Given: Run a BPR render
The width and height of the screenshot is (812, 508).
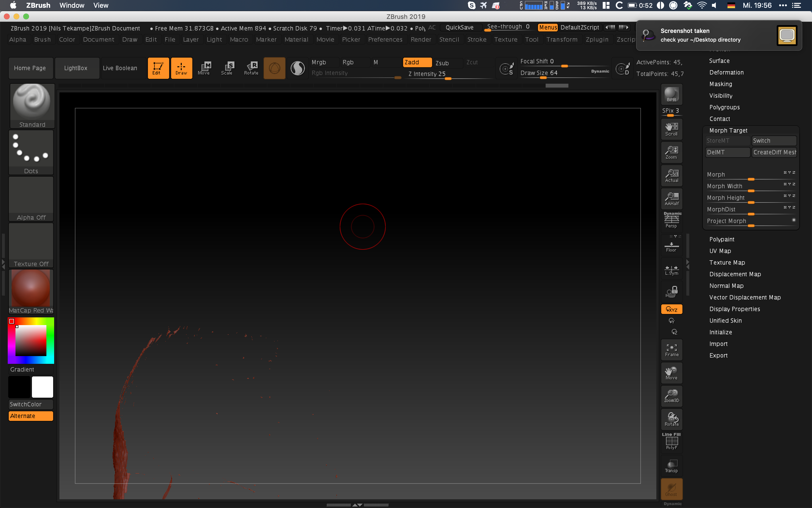Looking at the screenshot, I should click(x=672, y=95).
